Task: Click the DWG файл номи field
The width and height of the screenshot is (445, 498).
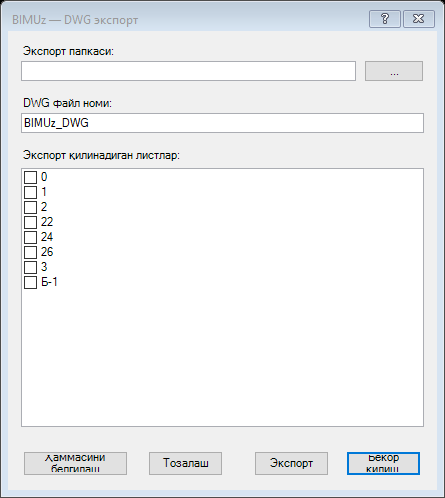Action: tap(222, 123)
